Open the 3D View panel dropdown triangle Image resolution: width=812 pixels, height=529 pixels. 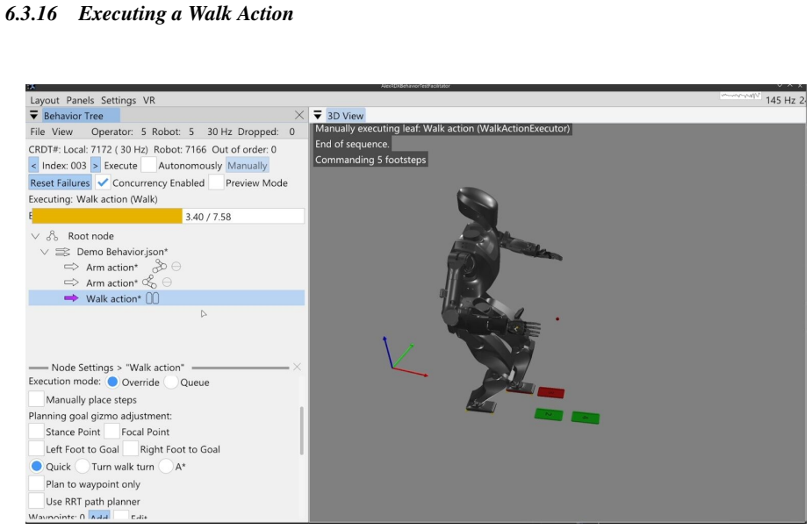[318, 116]
